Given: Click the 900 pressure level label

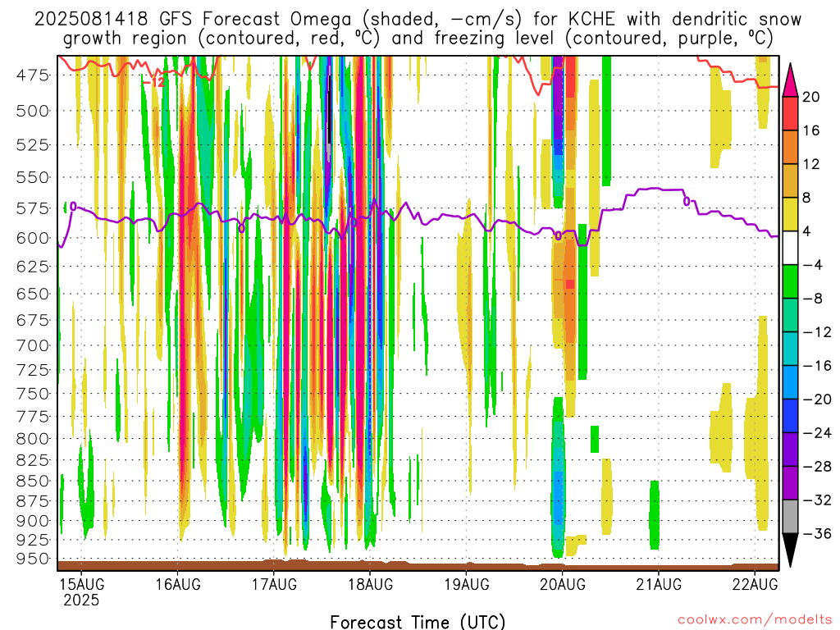Looking at the screenshot, I should (x=33, y=521).
